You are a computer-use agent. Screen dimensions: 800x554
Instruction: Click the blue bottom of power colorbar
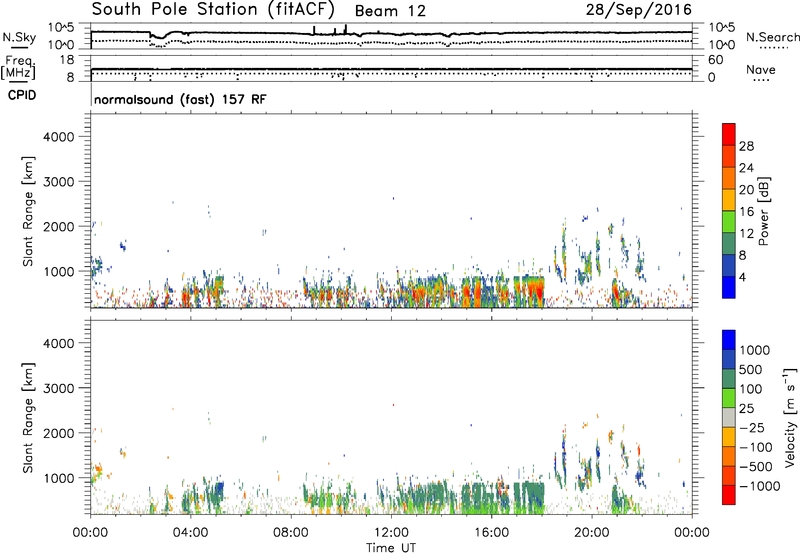(729, 287)
